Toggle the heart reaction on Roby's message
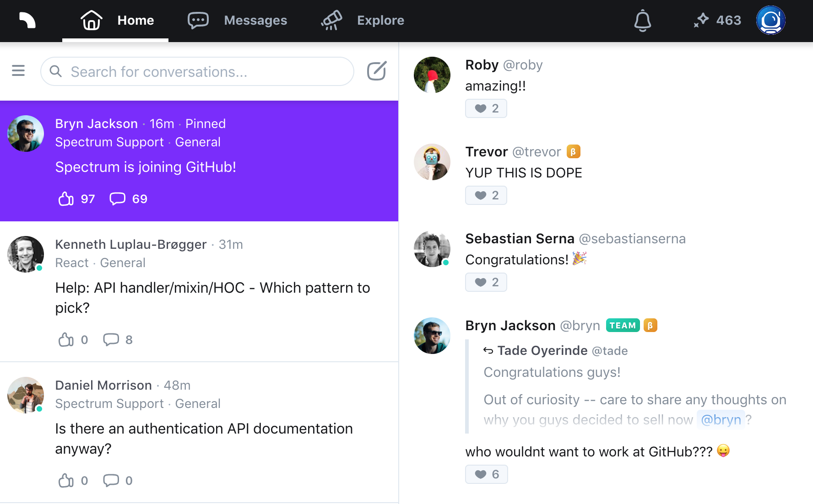 point(486,108)
